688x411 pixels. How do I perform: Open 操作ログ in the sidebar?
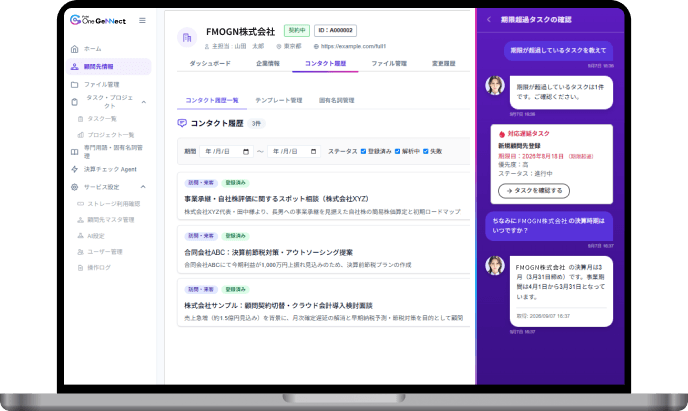(99, 268)
